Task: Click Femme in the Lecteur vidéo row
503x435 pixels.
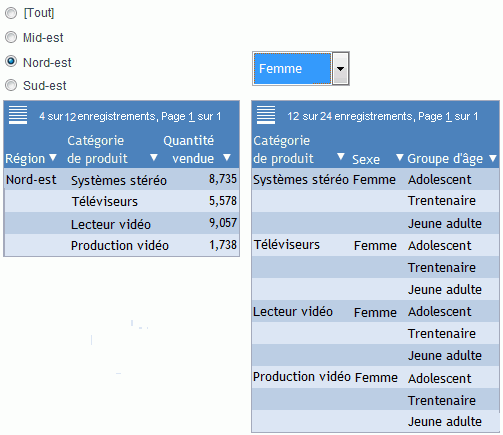Action: click(375, 313)
